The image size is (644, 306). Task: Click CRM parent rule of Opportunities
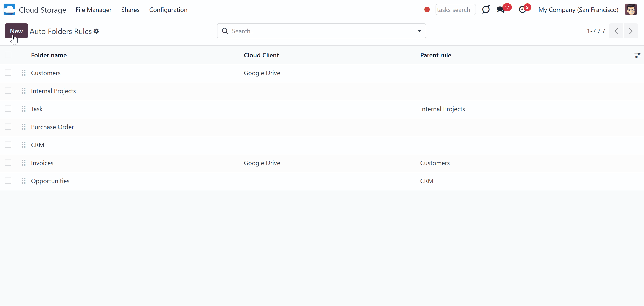point(427,181)
